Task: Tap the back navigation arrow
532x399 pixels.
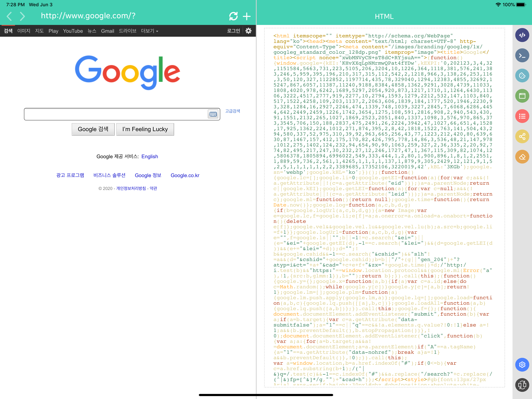Action: pos(9,16)
